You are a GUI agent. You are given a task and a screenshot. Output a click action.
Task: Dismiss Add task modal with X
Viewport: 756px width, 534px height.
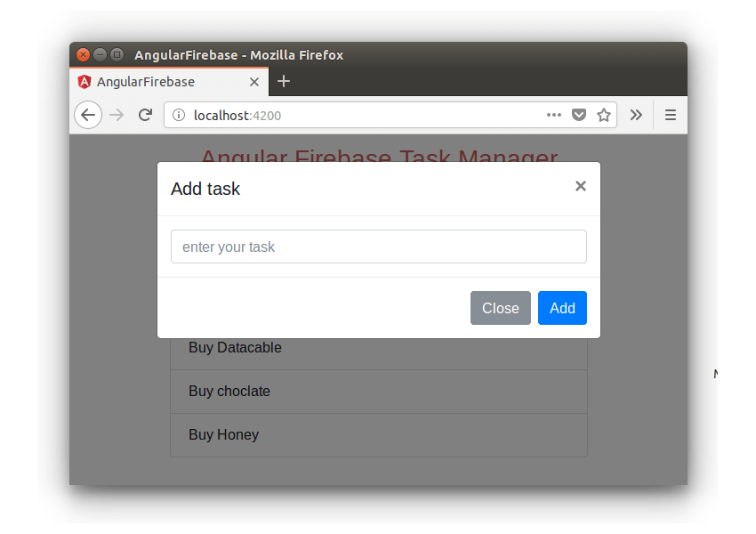(x=581, y=186)
